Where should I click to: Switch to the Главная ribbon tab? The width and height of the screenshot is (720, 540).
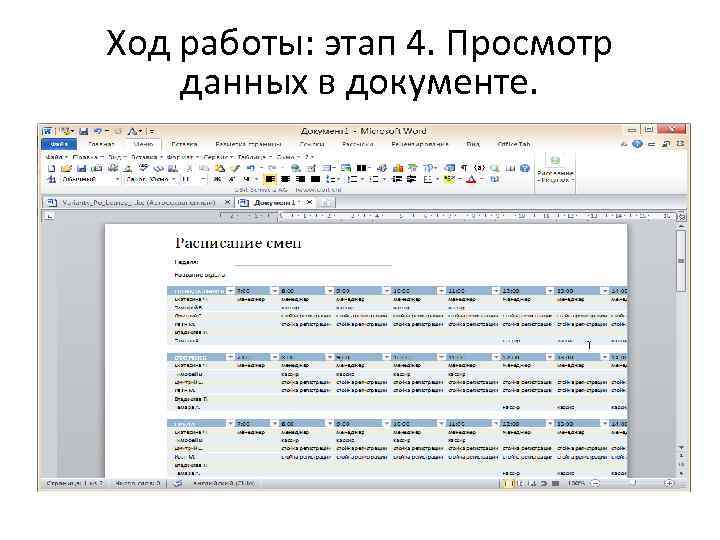[x=101, y=144]
